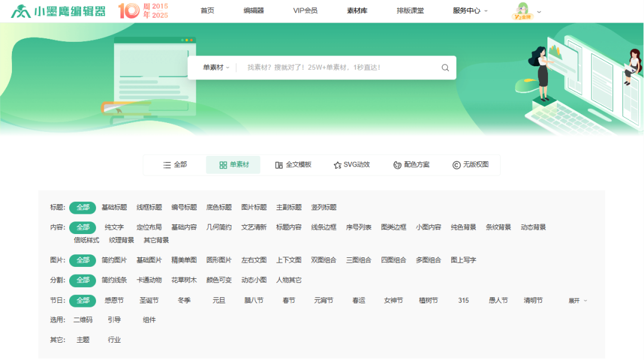Select the 圣诞节 festival filter

tap(149, 300)
